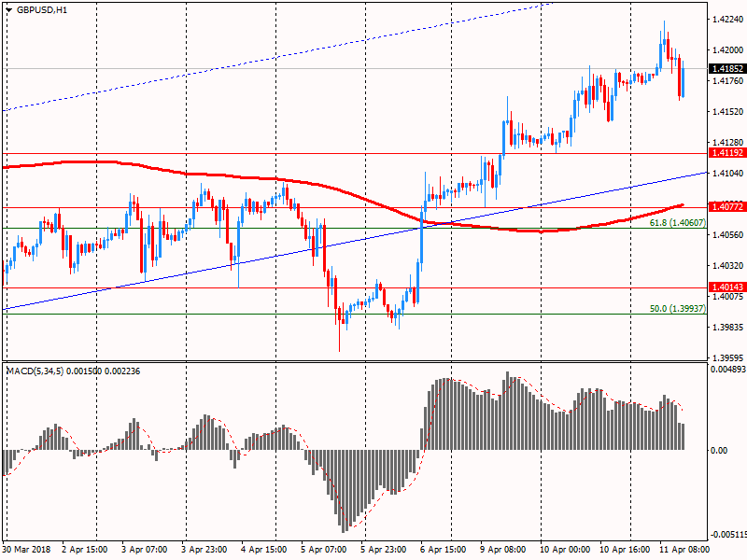This screenshot has width=747, height=560.
Task: Click the 1.40560 price scale value
Action: [x=727, y=235]
